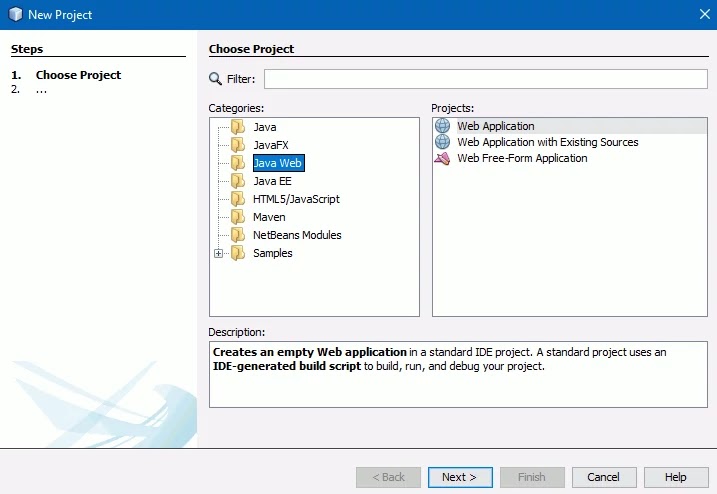This screenshot has height=494, width=717.
Task: Select the NetBeans Modules category
Action: click(x=297, y=235)
